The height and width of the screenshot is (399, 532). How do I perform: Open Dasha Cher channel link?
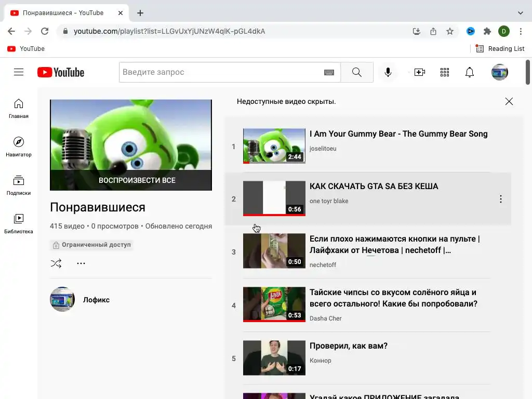click(x=325, y=318)
